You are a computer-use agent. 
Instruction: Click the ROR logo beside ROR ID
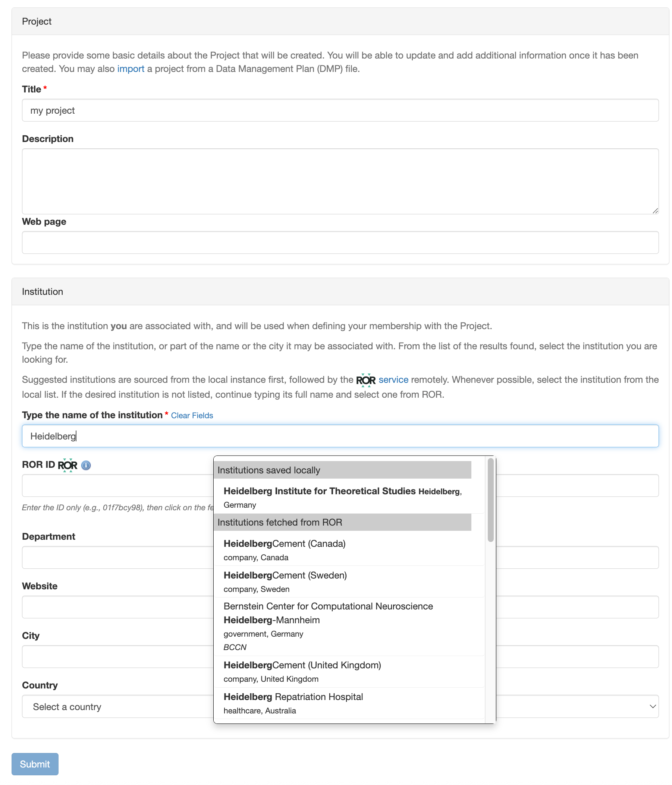coord(67,465)
